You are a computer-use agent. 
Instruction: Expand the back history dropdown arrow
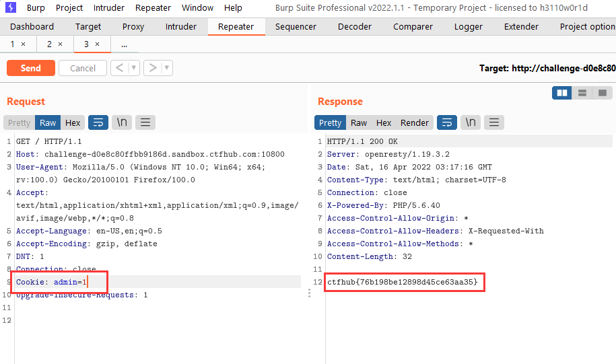point(134,68)
